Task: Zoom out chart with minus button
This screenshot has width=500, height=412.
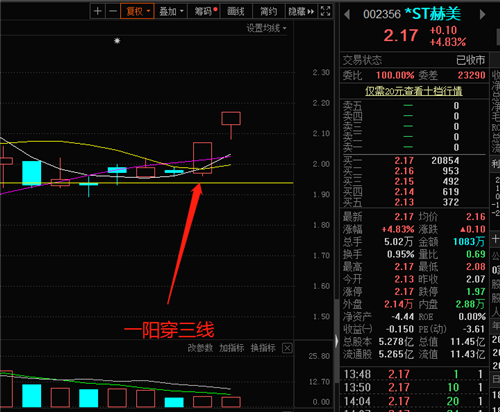Action: pyautogui.click(x=113, y=11)
